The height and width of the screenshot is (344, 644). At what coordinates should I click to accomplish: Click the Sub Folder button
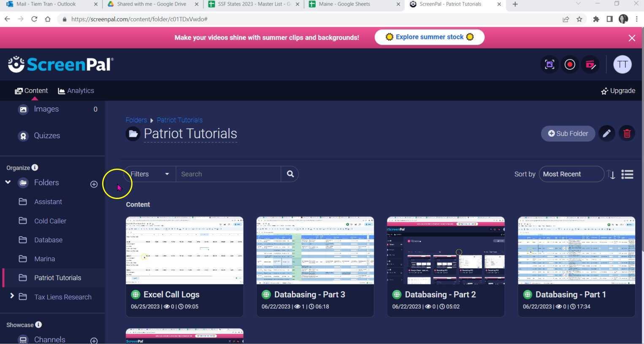pyautogui.click(x=568, y=134)
